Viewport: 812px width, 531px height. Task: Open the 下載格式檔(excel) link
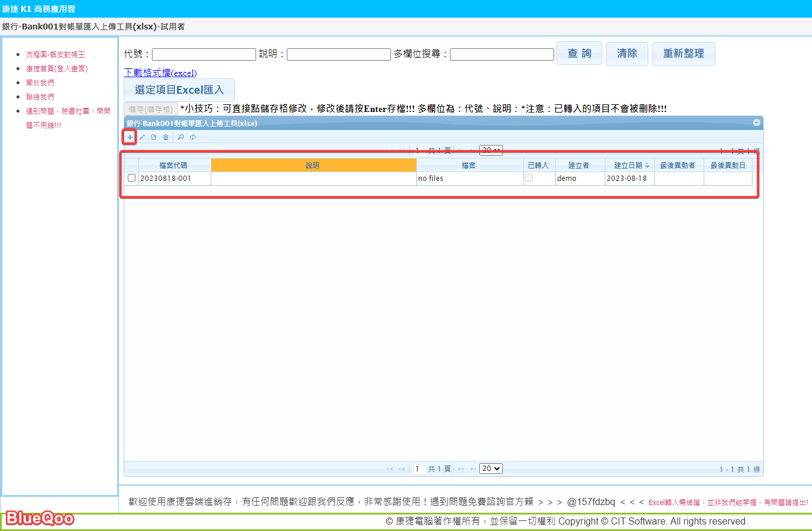[x=160, y=73]
